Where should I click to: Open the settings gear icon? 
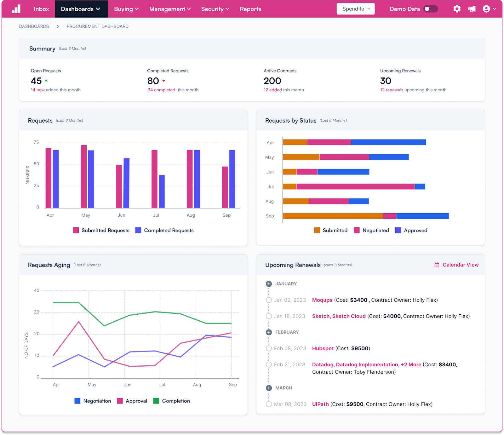[x=457, y=9]
